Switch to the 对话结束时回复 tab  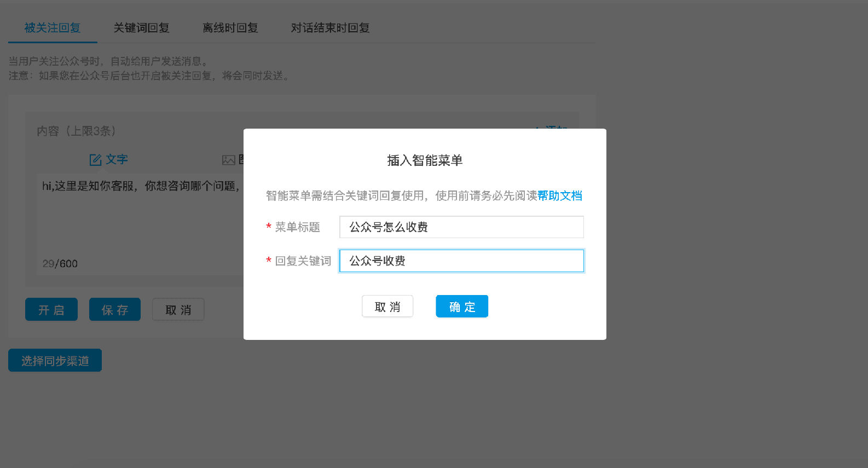[x=331, y=28]
